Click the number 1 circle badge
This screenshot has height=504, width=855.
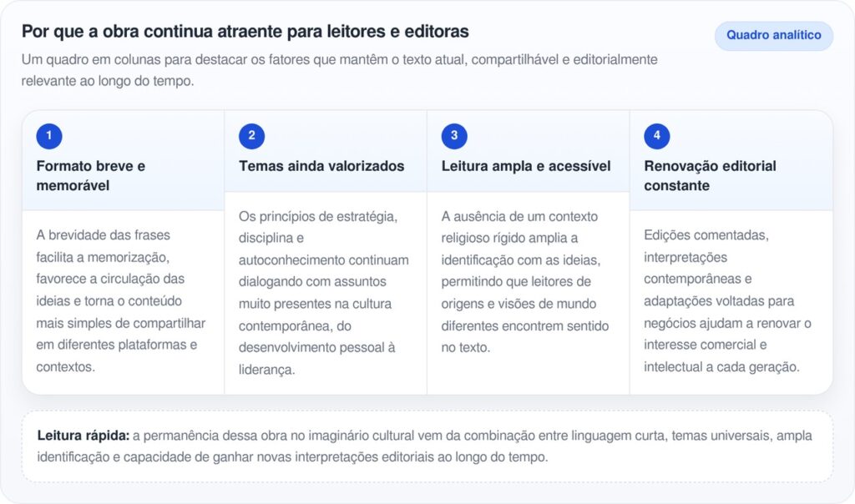pos(49,136)
